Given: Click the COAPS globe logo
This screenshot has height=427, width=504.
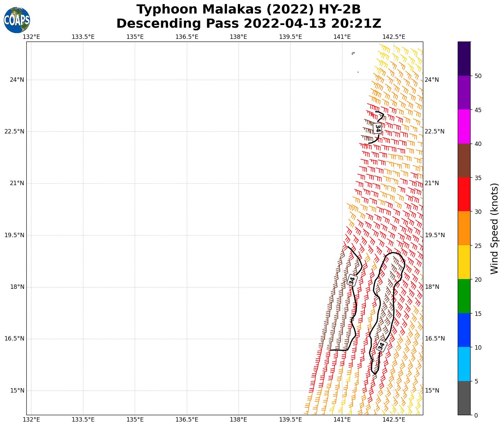Looking at the screenshot, I should (x=17, y=20).
